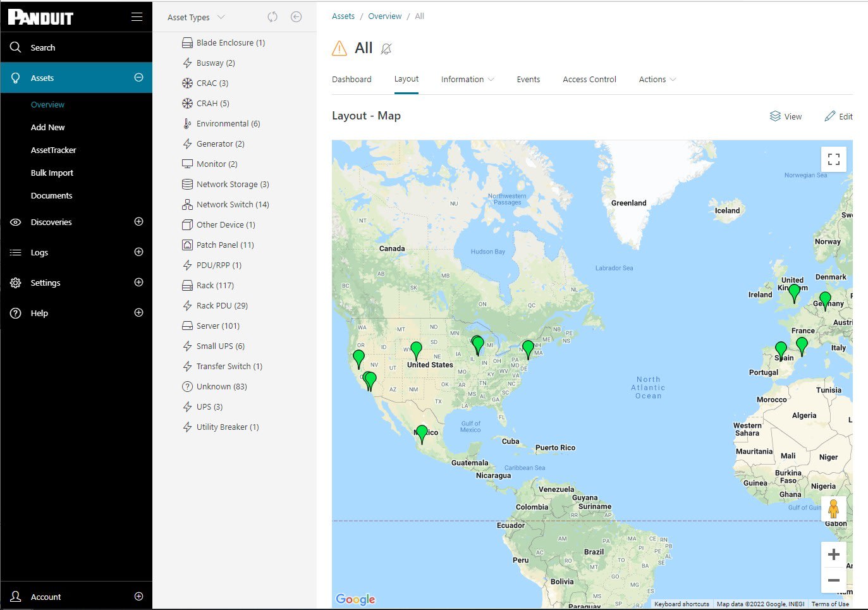Open the Information dropdown tab

467,80
